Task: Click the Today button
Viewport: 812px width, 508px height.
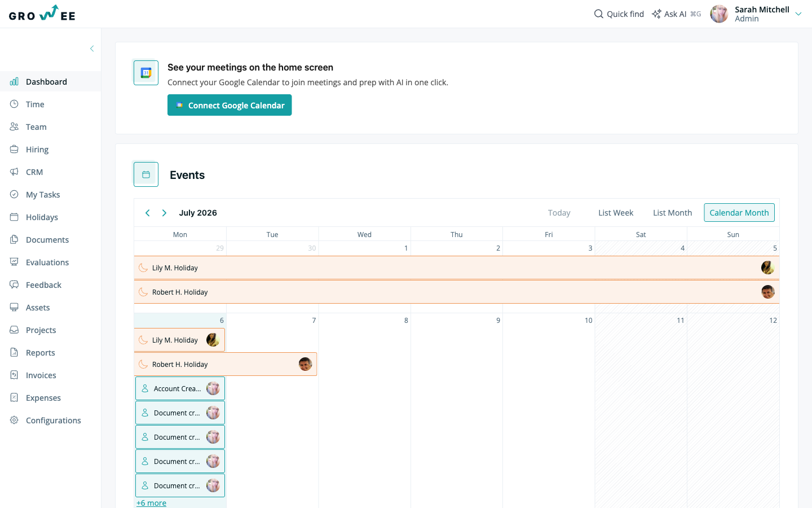Action: click(559, 213)
